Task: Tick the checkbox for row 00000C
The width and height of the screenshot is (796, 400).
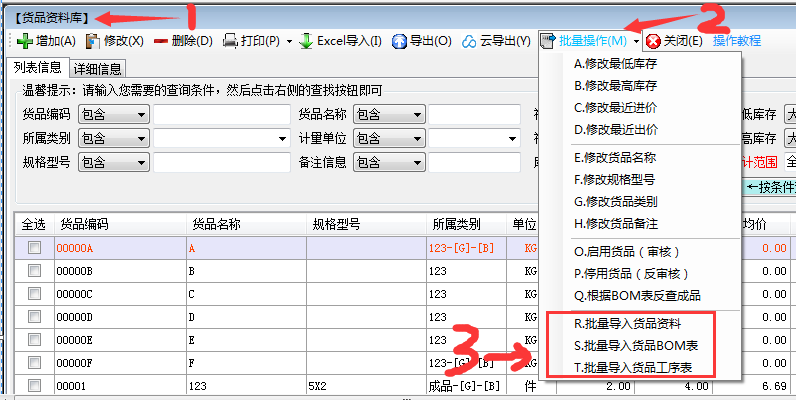Action: pyautogui.click(x=34, y=294)
